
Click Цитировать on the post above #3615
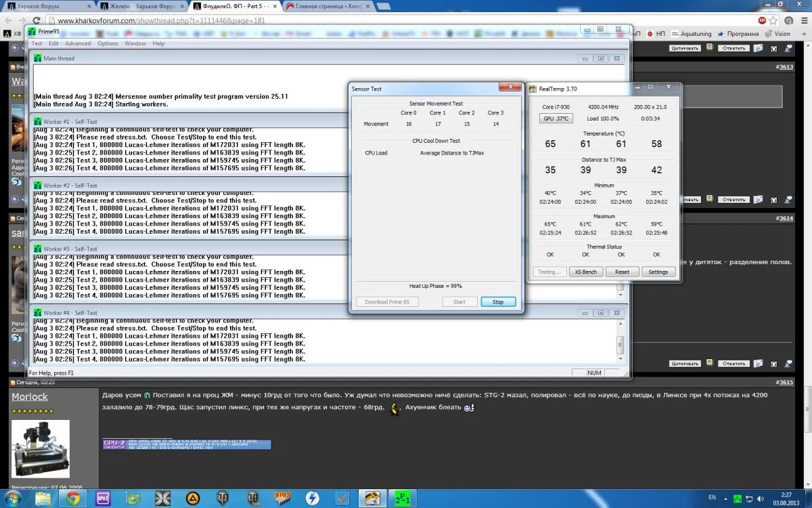(x=685, y=364)
